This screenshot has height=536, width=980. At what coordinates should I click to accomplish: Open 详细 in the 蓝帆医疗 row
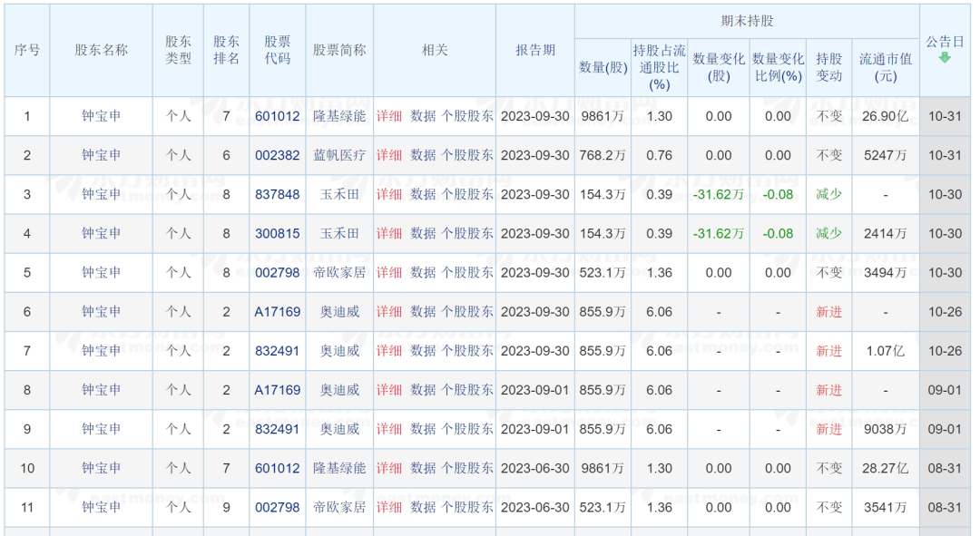click(389, 155)
